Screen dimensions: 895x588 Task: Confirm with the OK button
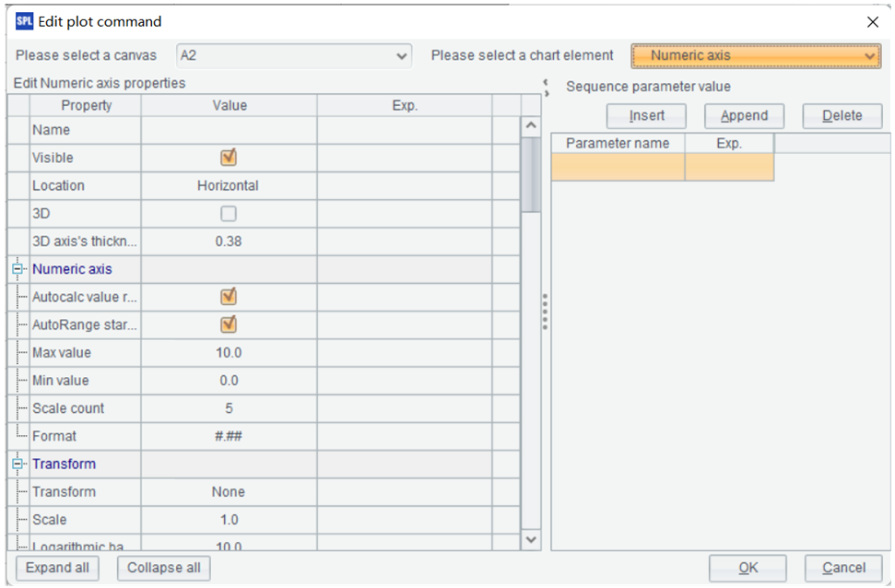click(748, 569)
